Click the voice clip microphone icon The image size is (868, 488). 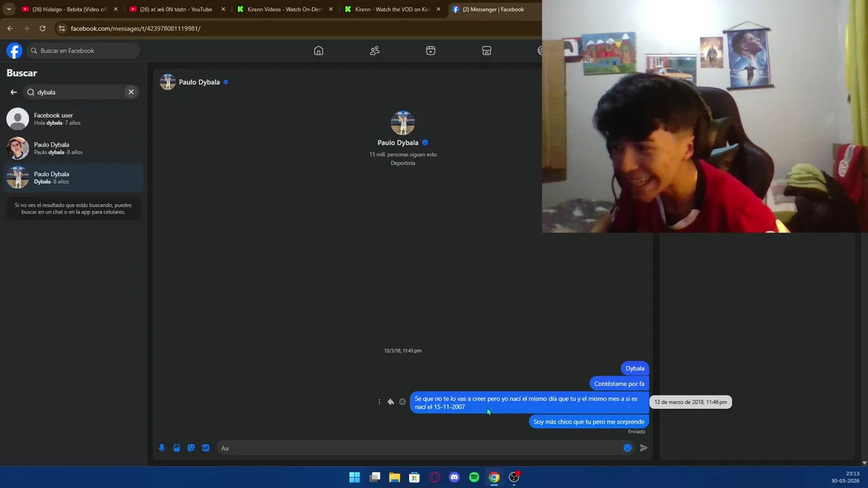(x=161, y=448)
